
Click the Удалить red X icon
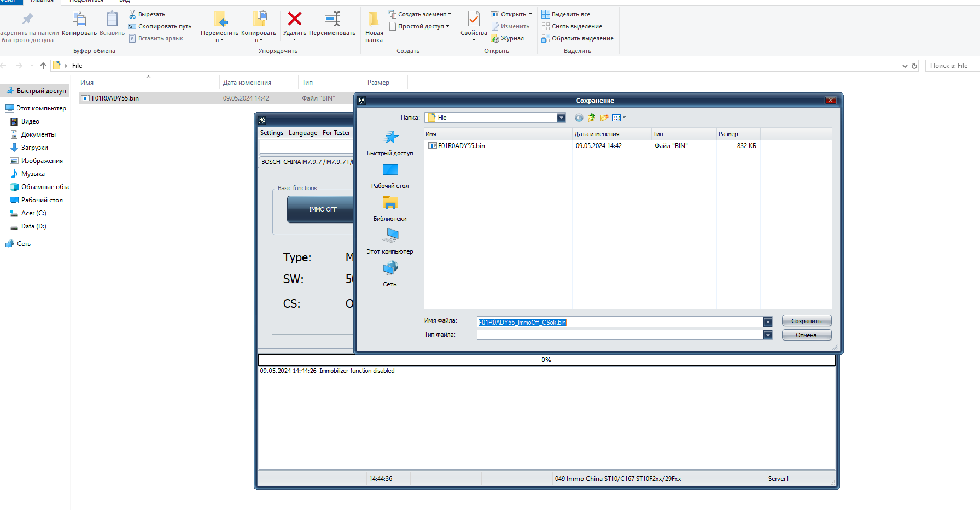[295, 19]
